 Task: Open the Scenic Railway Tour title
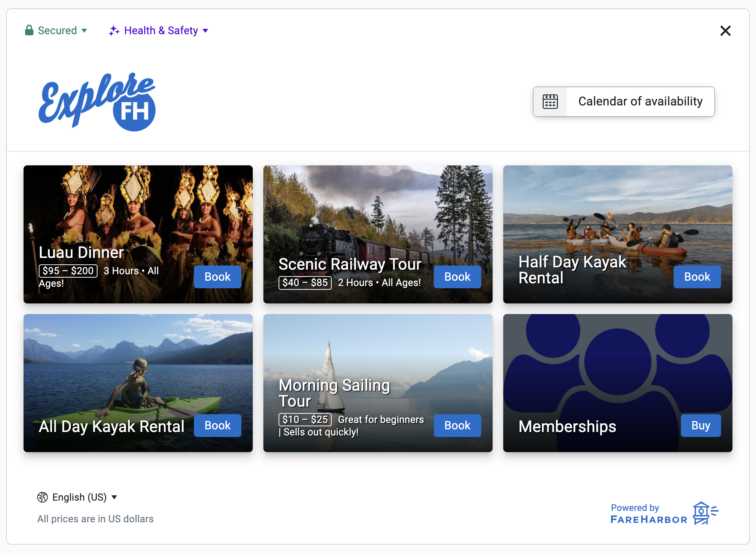[350, 264]
